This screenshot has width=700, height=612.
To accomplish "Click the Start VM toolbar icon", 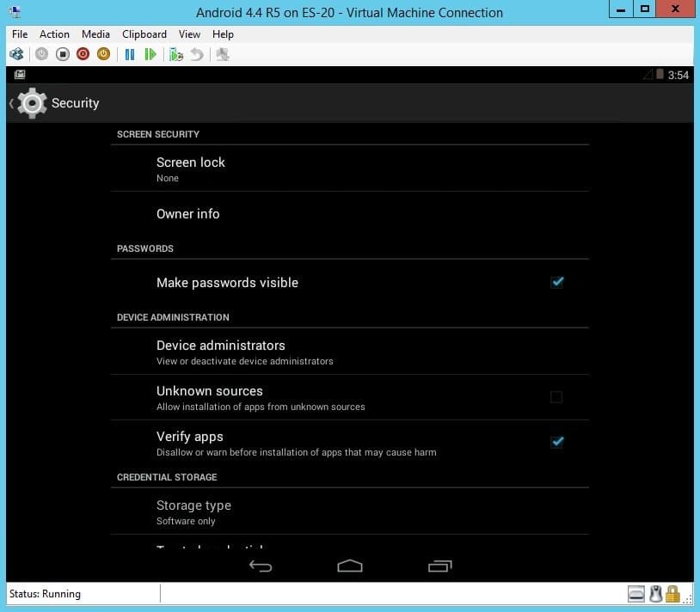I will pos(41,54).
